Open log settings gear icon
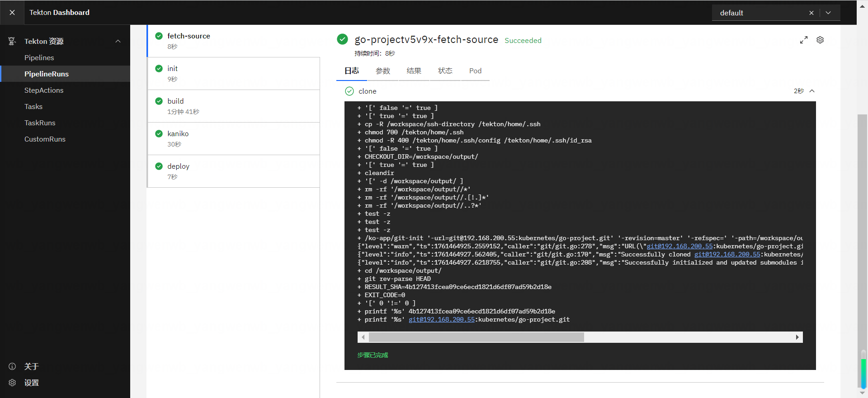This screenshot has height=398, width=868. [x=820, y=40]
